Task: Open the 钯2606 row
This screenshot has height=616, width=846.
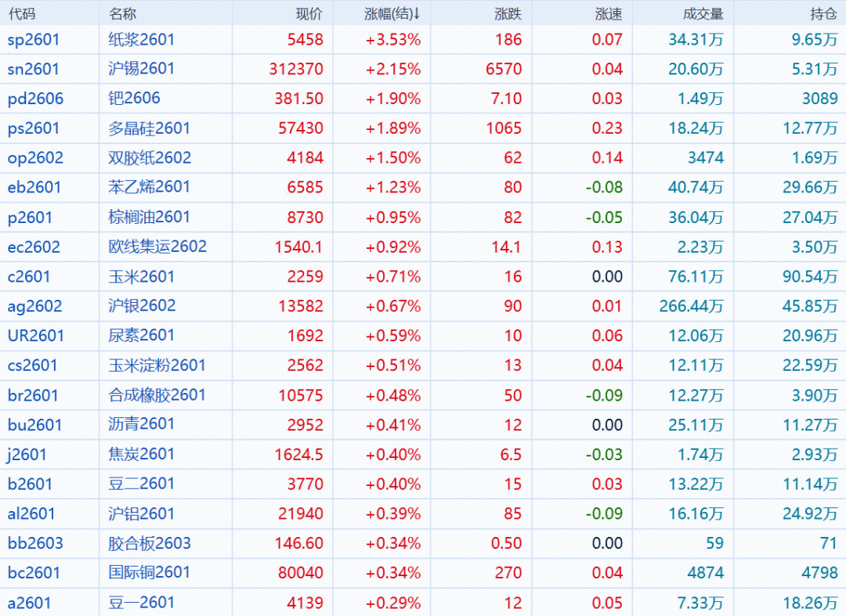Action: click(134, 99)
